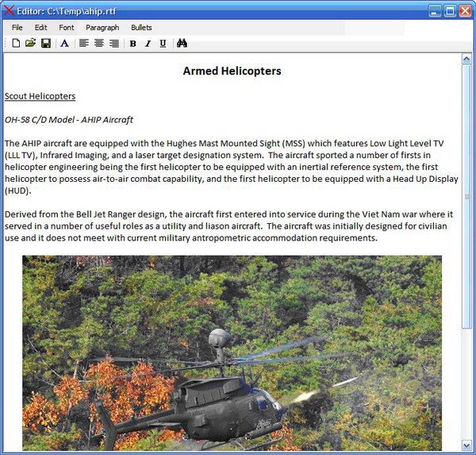
Task: Open the Font menu
Action: (67, 28)
